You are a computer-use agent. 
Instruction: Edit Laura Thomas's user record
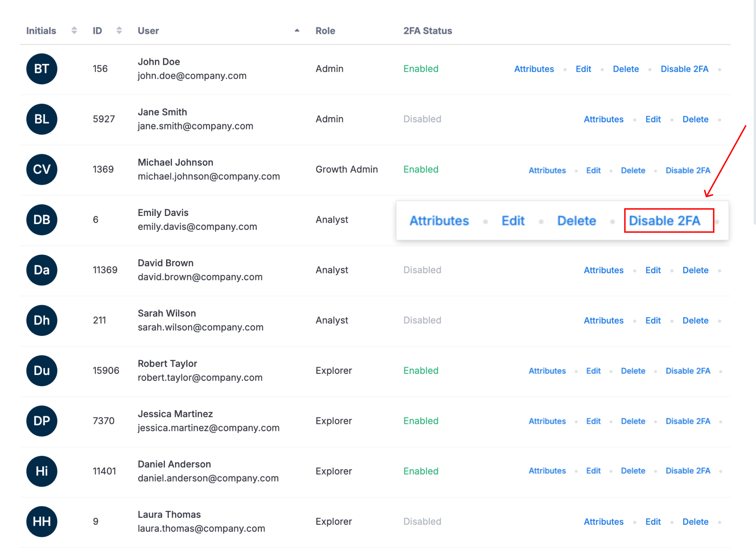(x=653, y=522)
